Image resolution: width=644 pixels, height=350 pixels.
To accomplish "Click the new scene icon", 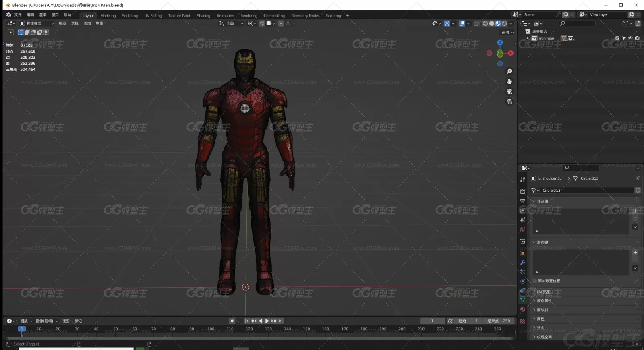I will point(565,14).
